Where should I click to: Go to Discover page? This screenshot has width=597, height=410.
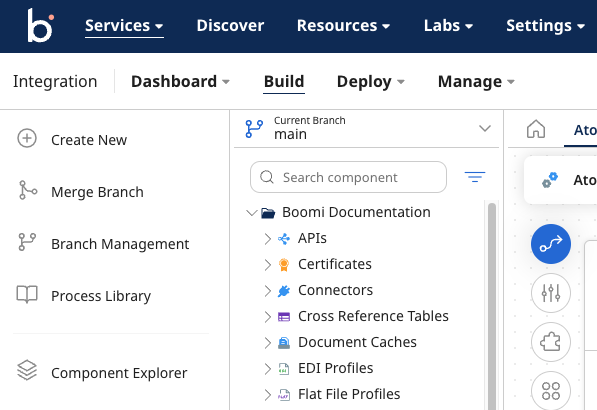click(x=230, y=26)
